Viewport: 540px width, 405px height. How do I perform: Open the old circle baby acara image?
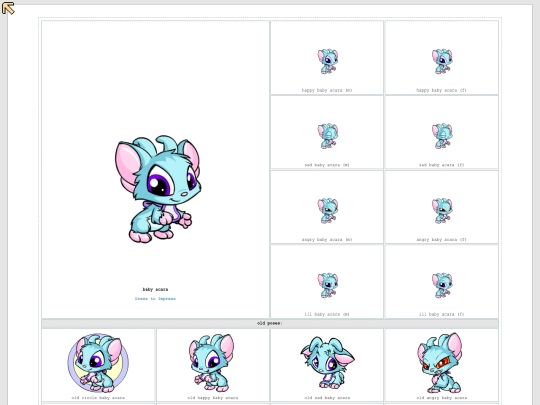98,363
